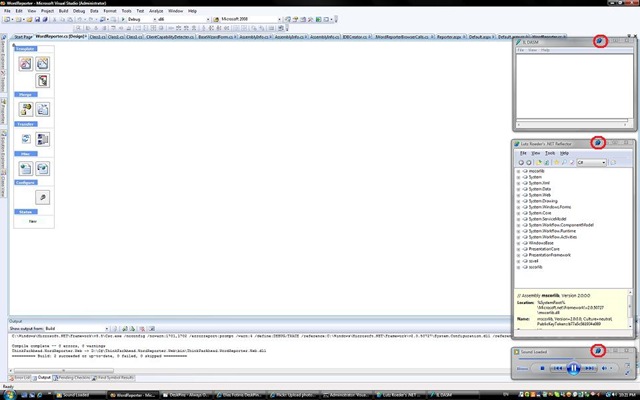Expand the PresentationCore node in Reflector

(x=519, y=249)
